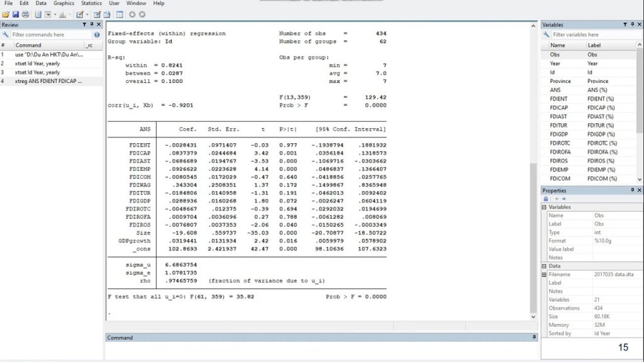
Task: Click the Break (stop) toolbar icon
Action: (142, 14)
